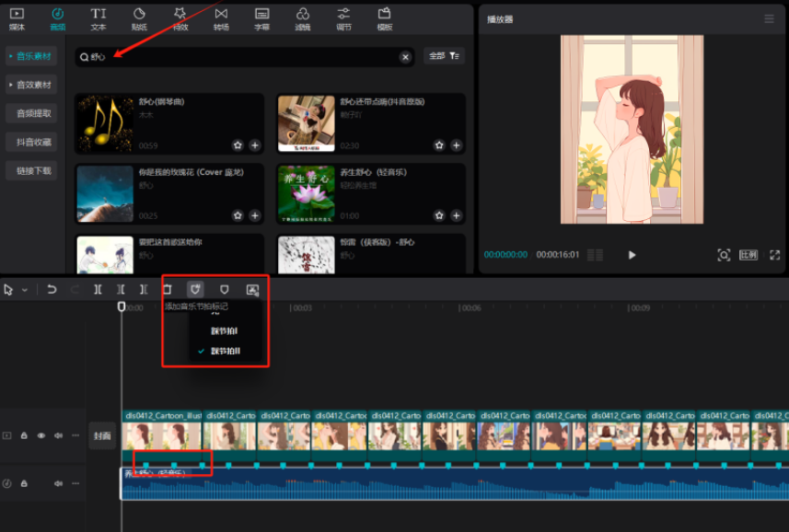Image resolution: width=789 pixels, height=532 pixels.
Task: Open the 滤镜 filters tab
Action: pyautogui.click(x=302, y=19)
